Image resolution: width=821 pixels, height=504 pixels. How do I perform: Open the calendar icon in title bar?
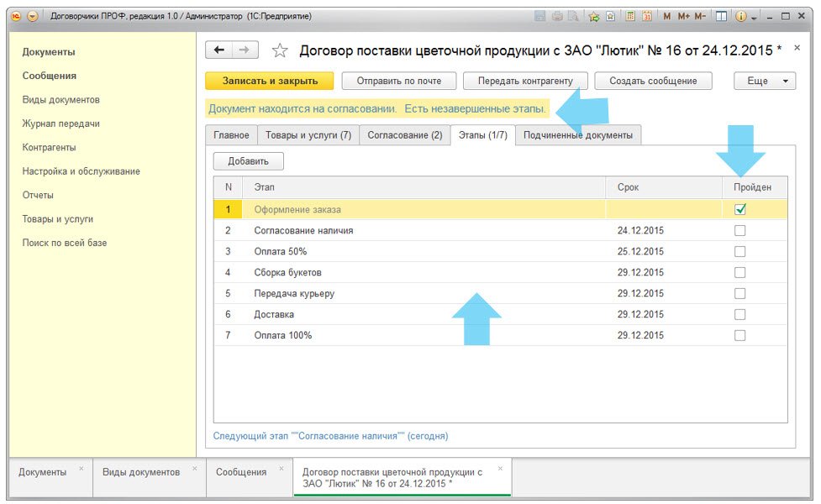647,16
